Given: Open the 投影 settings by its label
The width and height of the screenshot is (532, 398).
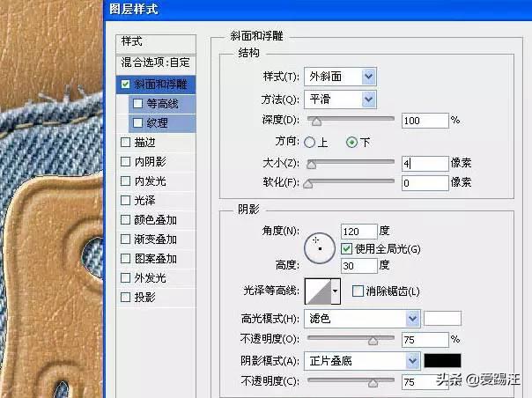Looking at the screenshot, I should pyautogui.click(x=144, y=298).
